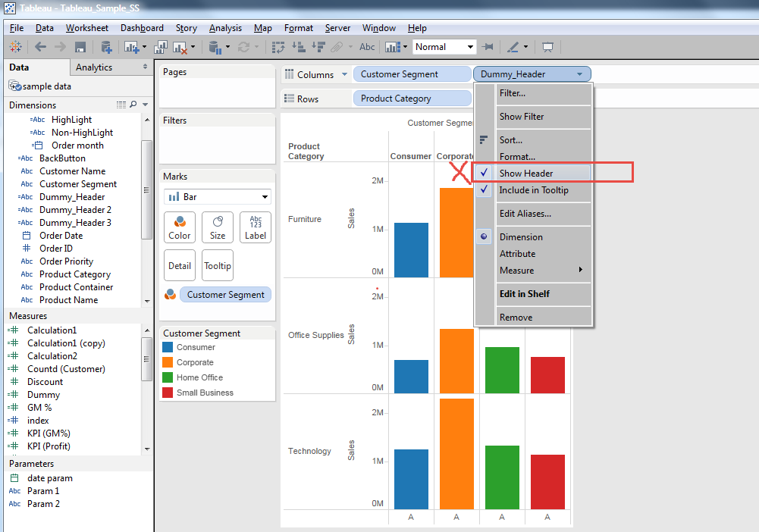The height and width of the screenshot is (532, 759).
Task: Expand the Measure submenu arrow
Action: 580,270
